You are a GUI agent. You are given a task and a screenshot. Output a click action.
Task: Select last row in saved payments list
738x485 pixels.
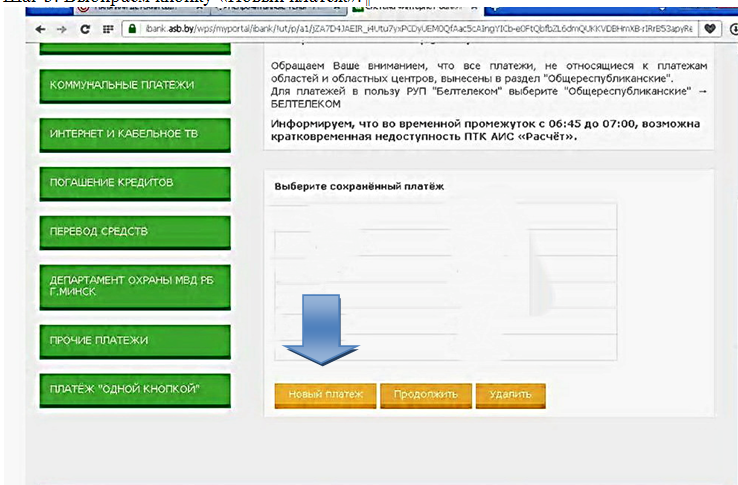click(x=445, y=347)
